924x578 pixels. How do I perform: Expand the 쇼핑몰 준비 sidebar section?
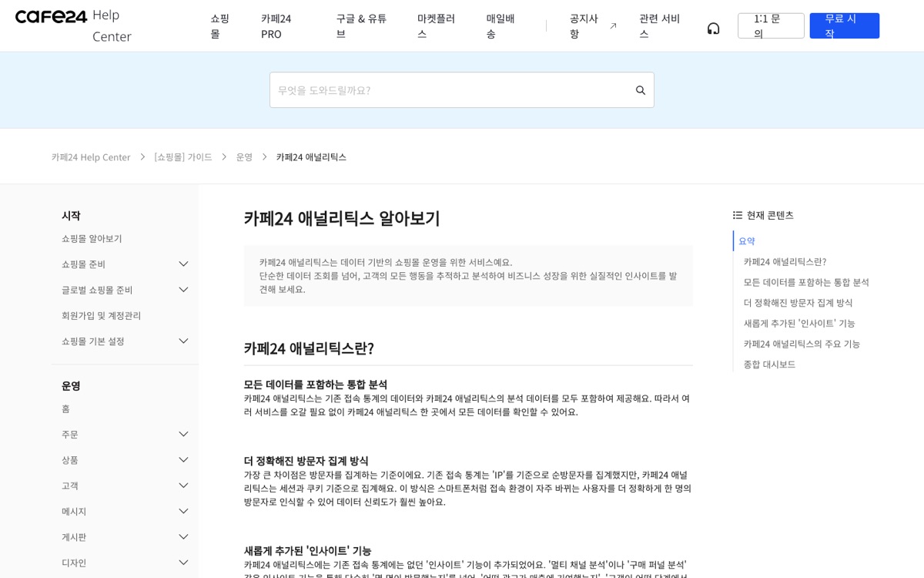183,264
